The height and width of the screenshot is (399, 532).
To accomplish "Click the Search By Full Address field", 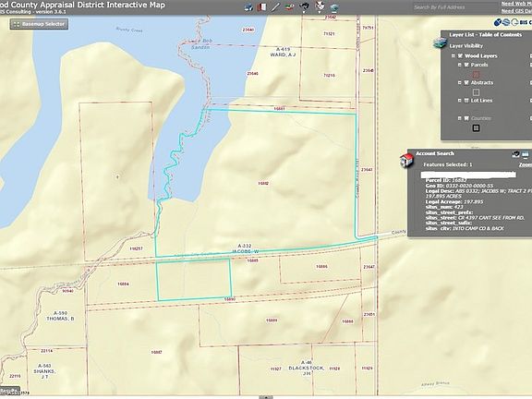I will click(454, 7).
